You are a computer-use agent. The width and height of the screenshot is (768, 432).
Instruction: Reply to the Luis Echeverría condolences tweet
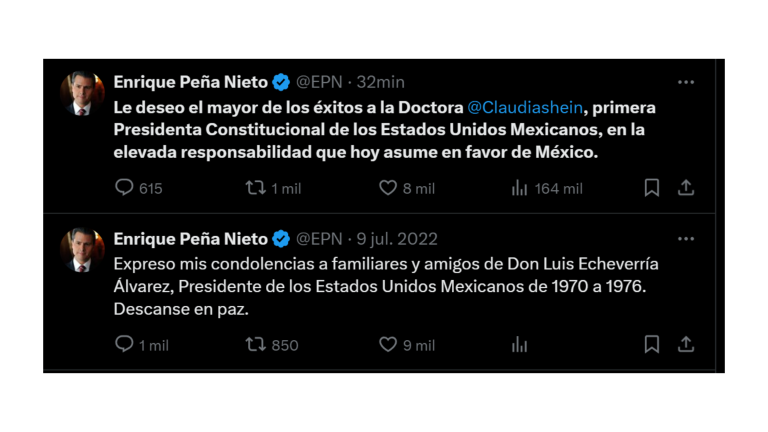point(125,344)
